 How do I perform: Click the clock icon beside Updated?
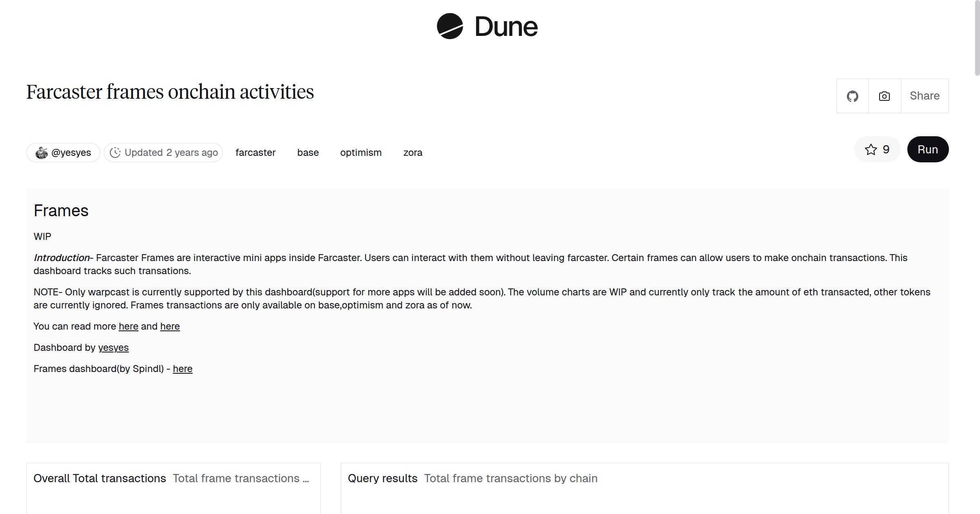(115, 153)
